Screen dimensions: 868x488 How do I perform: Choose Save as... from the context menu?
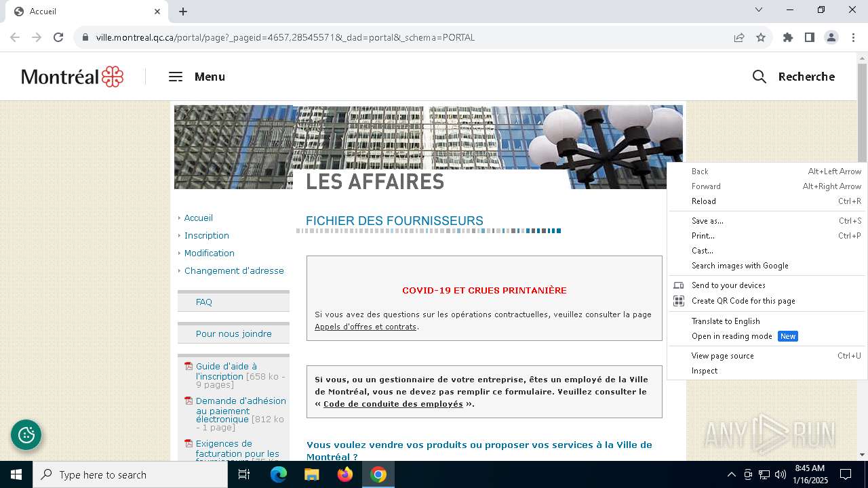[767, 221]
